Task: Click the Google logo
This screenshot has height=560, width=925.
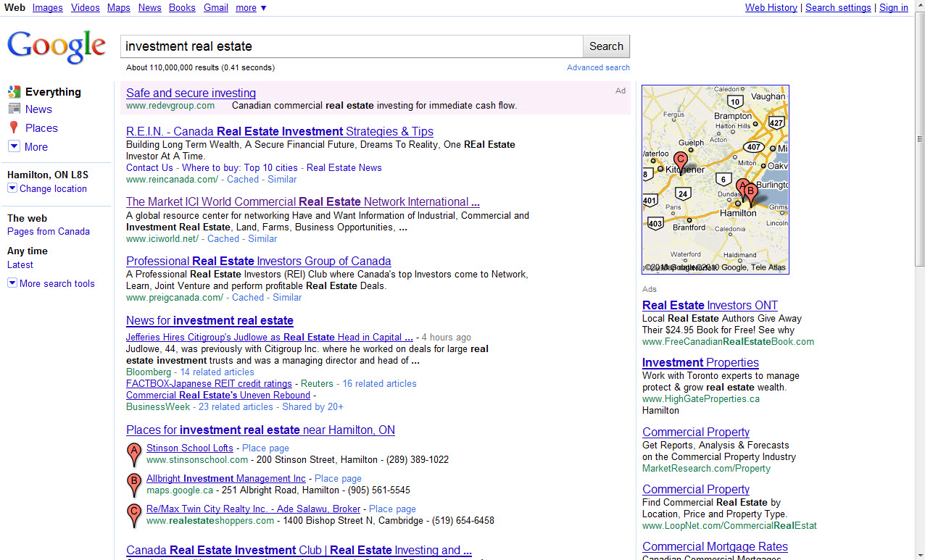Action: [x=57, y=47]
